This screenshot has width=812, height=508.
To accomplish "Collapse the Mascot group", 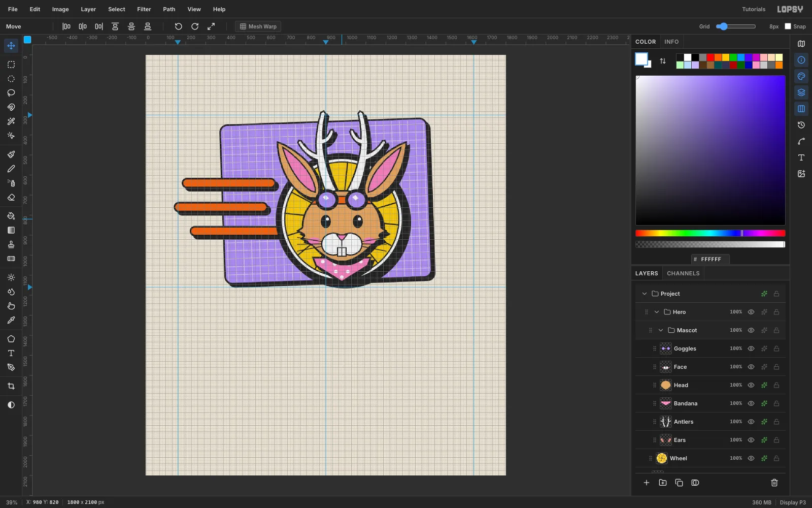I will (661, 330).
